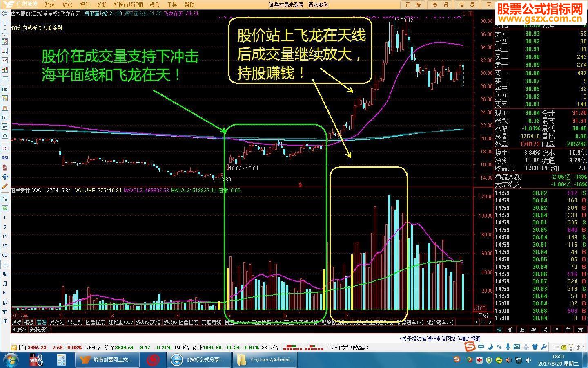
Task: Select the 控盘程度 indicator tab
Action: [x=95, y=322]
